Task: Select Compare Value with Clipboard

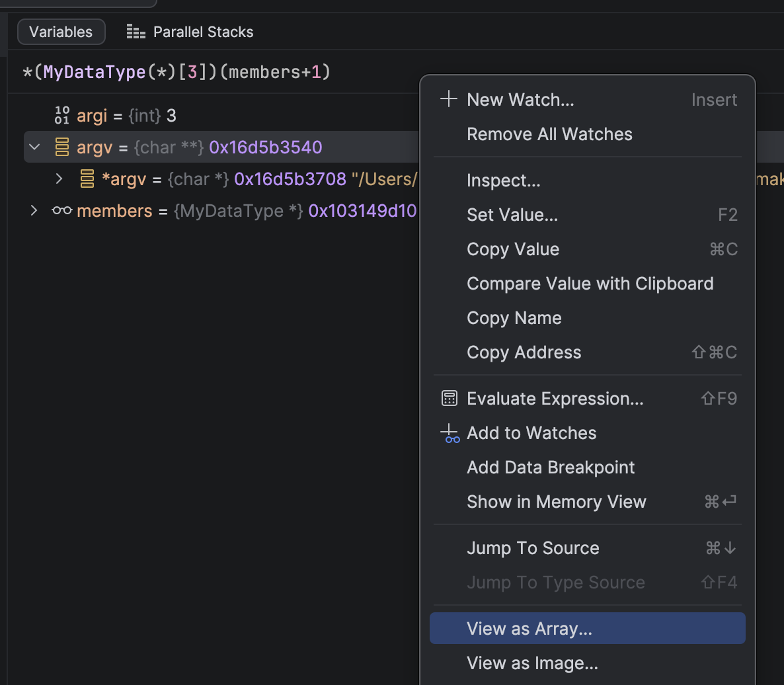Action: [x=588, y=284]
